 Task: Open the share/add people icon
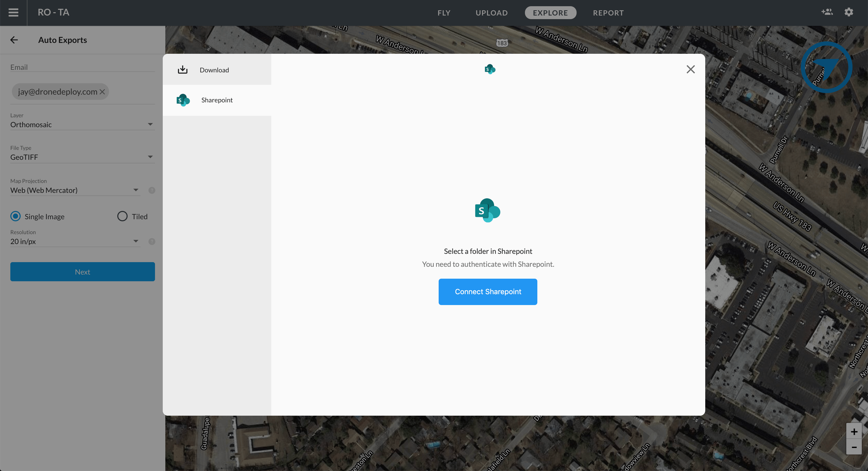point(827,12)
